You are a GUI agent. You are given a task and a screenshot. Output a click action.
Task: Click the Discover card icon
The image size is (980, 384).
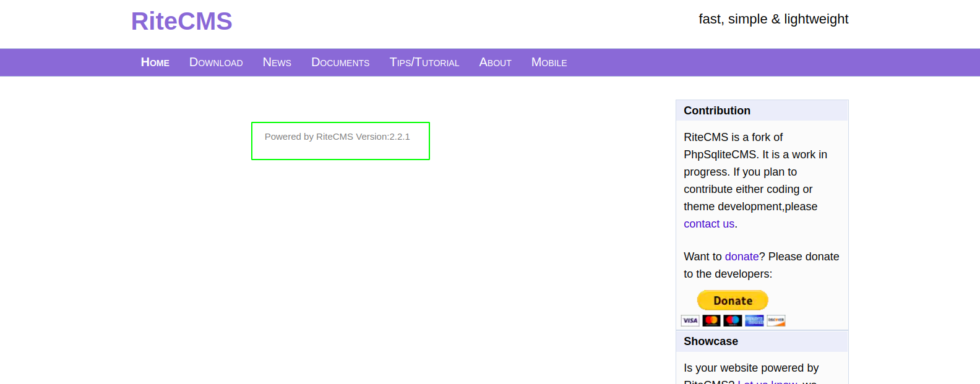(x=776, y=320)
